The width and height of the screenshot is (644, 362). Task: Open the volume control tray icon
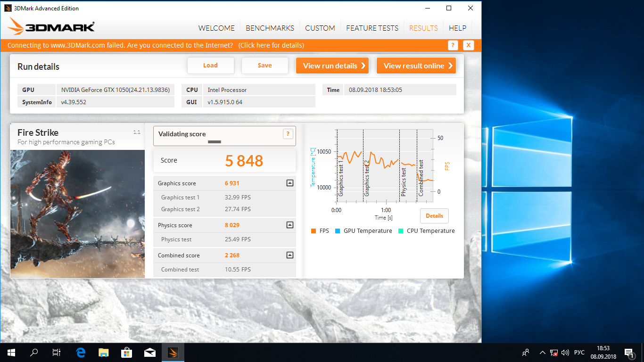[565, 352]
